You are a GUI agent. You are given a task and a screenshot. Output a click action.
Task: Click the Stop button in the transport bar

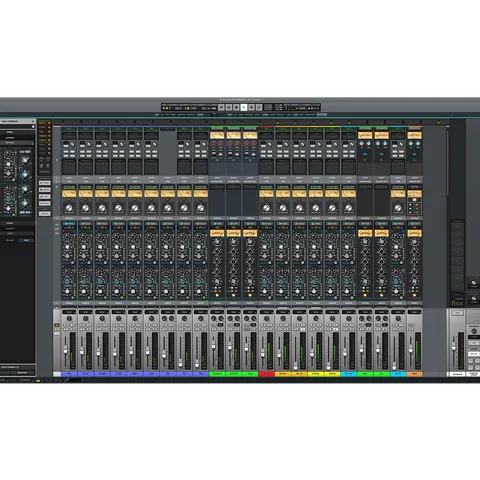click(236, 107)
